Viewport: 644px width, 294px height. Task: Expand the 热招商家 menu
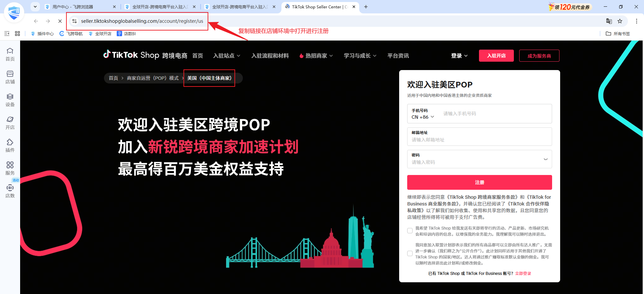click(x=316, y=56)
